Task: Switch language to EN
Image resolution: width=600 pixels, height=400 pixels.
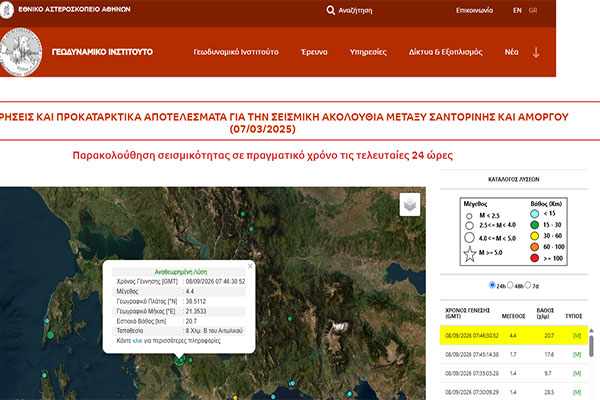Action: coord(517,10)
